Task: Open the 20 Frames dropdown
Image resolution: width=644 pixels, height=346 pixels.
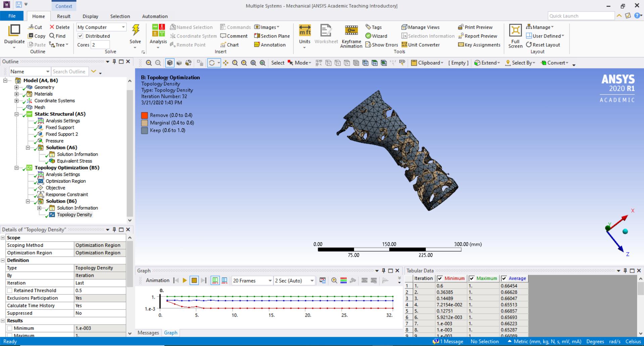Action: click(252, 281)
